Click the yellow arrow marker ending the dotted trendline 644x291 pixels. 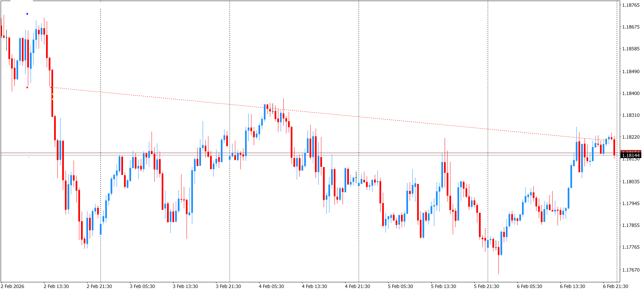tap(604, 140)
